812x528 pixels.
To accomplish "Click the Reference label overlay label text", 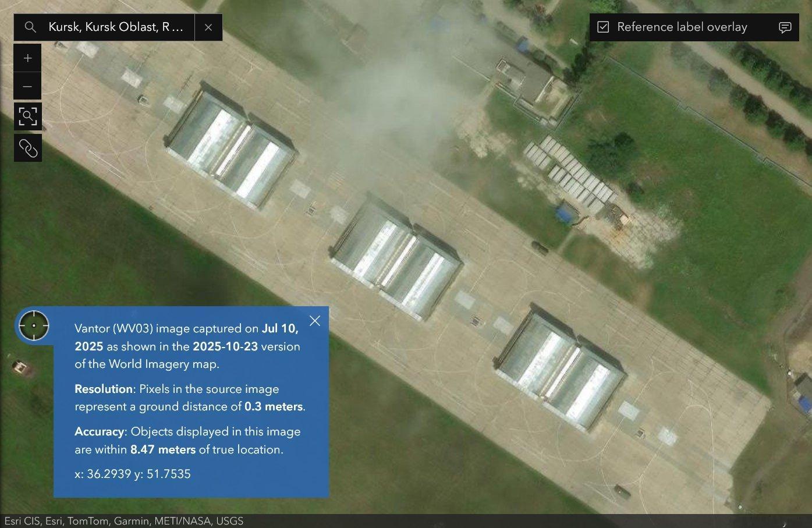I will coord(682,27).
